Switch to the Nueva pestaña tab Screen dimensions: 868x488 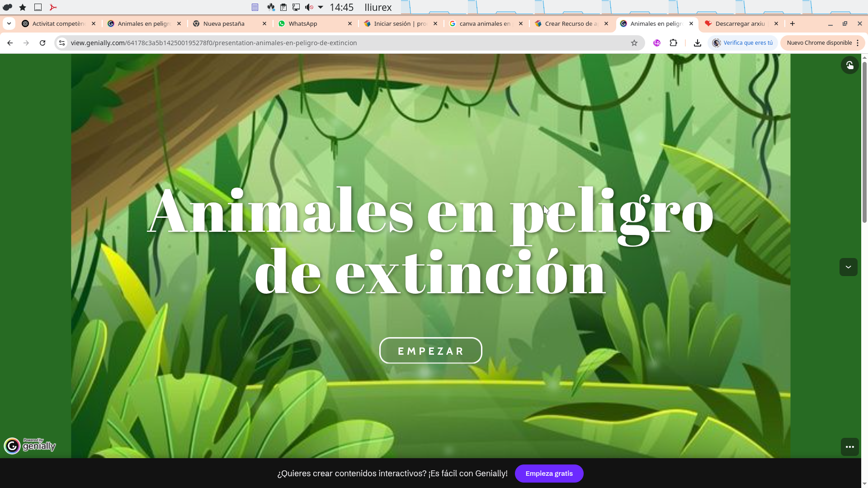(x=224, y=23)
